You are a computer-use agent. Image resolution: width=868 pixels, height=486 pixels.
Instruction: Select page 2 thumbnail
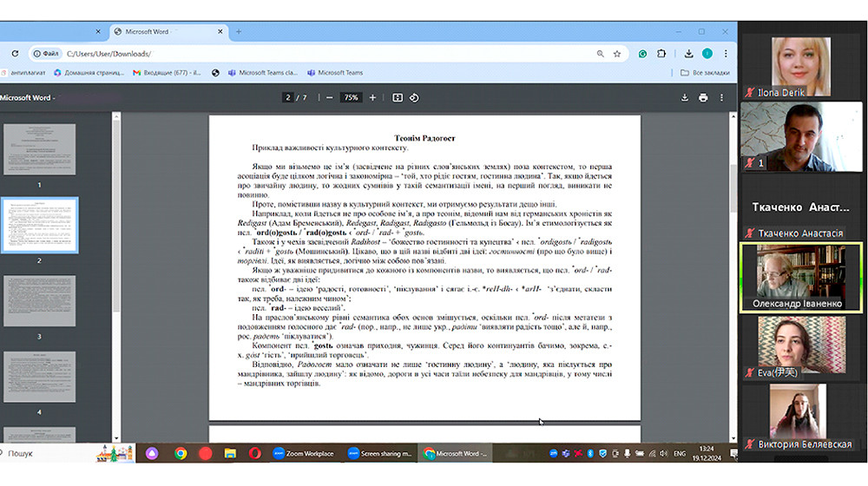coord(39,226)
